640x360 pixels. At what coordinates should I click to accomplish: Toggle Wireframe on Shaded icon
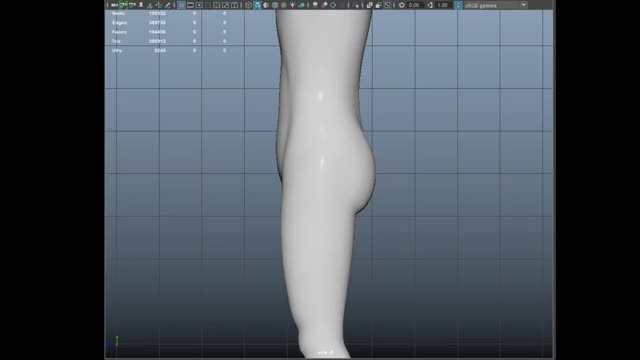275,5
